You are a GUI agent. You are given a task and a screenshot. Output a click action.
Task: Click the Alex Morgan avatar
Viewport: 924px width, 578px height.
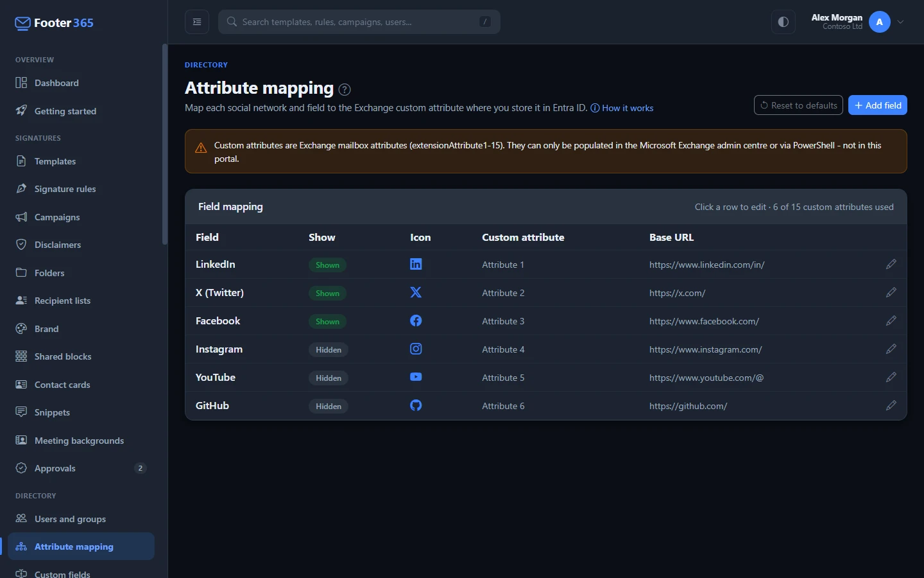click(x=880, y=22)
